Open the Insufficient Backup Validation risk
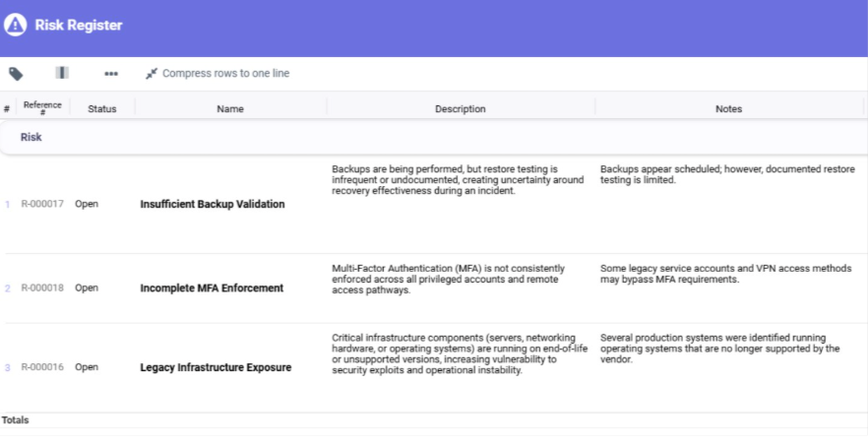Image resolution: width=868 pixels, height=447 pixels. (x=213, y=205)
